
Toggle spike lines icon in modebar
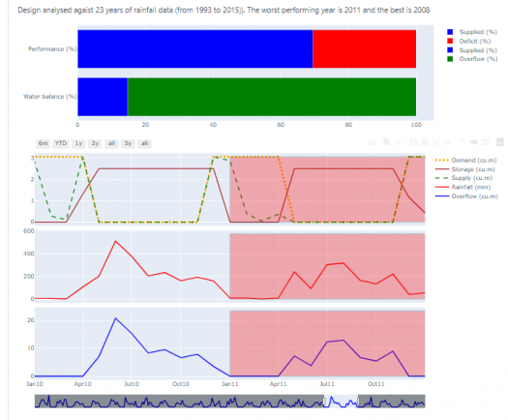(462, 142)
